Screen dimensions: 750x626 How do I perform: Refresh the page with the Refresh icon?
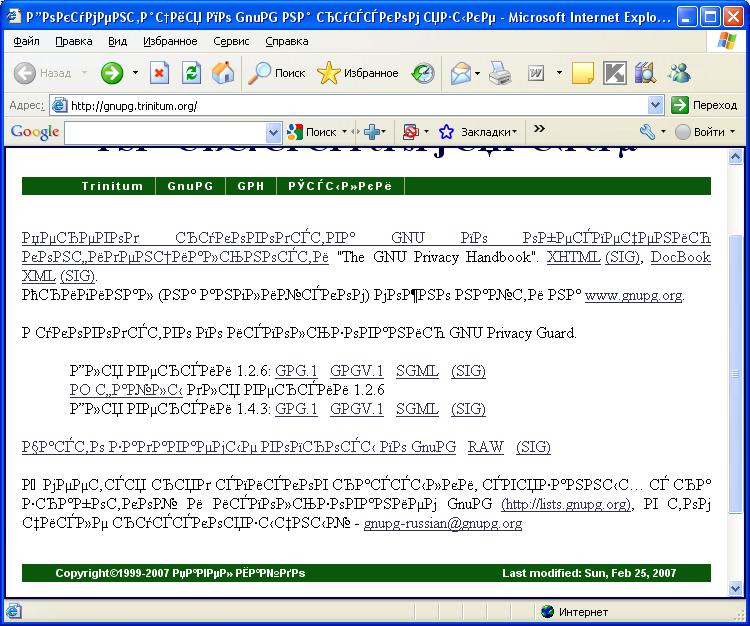(x=191, y=73)
